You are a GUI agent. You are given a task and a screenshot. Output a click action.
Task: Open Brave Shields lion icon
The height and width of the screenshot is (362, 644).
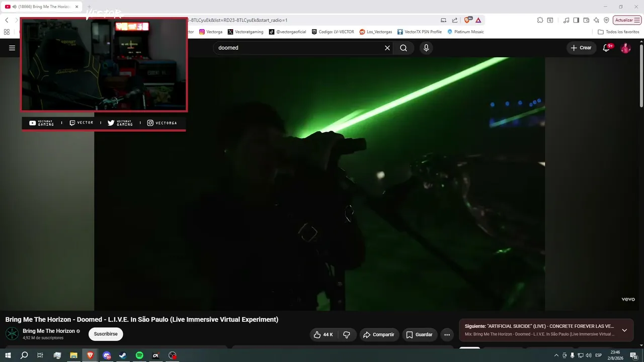tap(467, 20)
